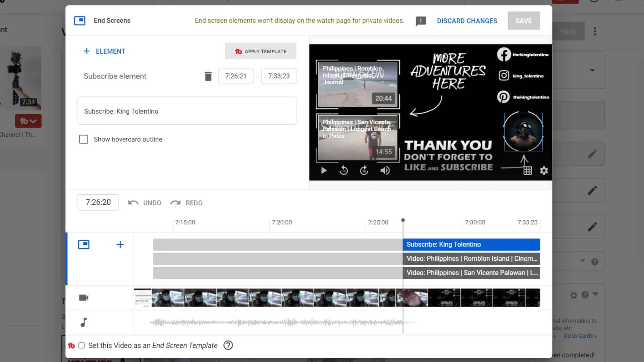Enable Show hovercard outline checkbox

click(84, 139)
